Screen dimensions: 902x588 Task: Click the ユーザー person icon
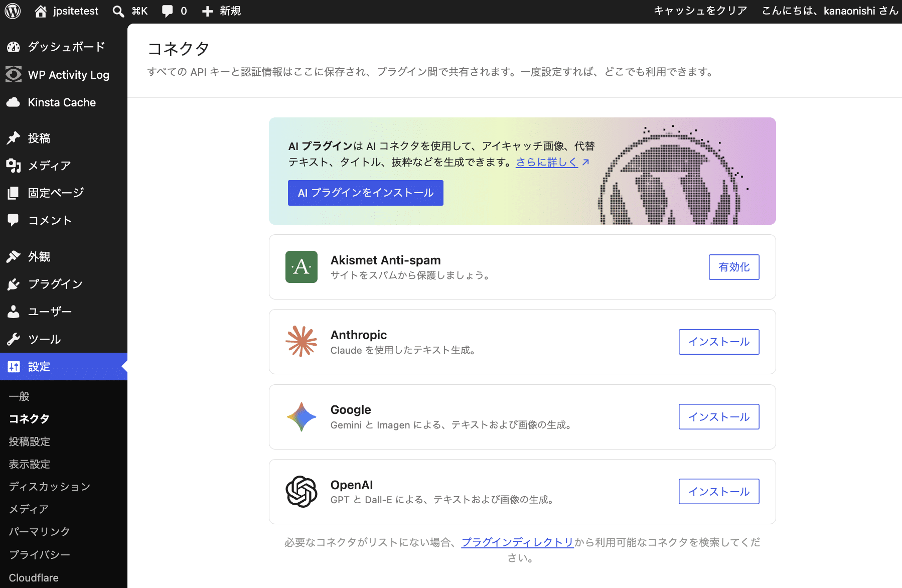[x=14, y=312]
